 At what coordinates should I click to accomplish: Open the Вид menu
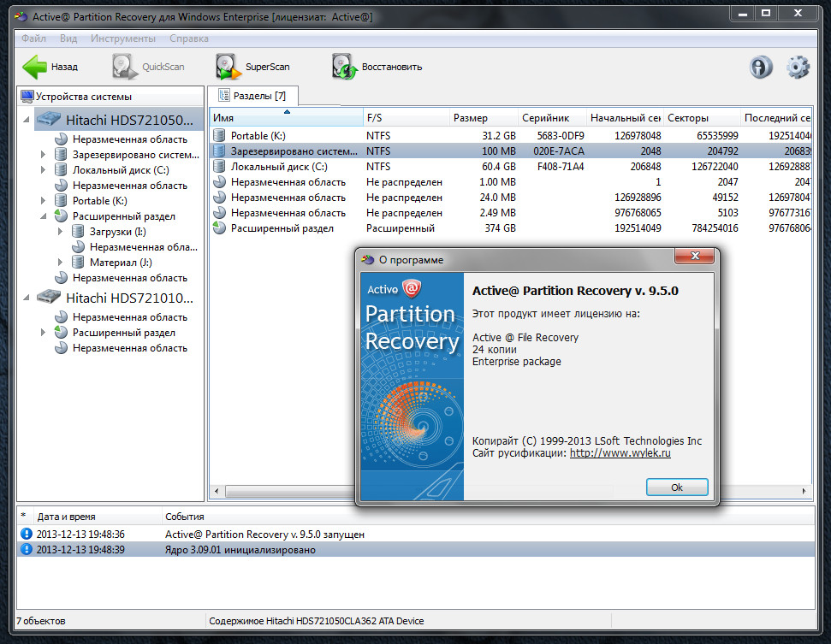tap(68, 38)
